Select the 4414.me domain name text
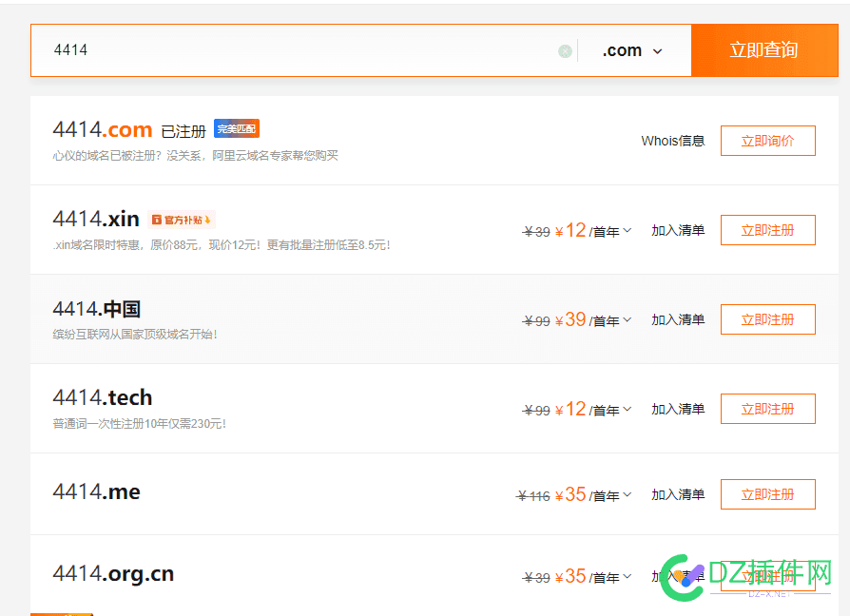The height and width of the screenshot is (616, 850). [96, 491]
